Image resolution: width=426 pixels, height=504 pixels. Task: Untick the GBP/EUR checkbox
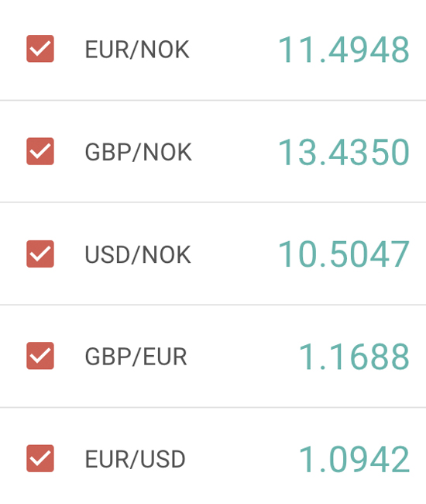[40, 356]
